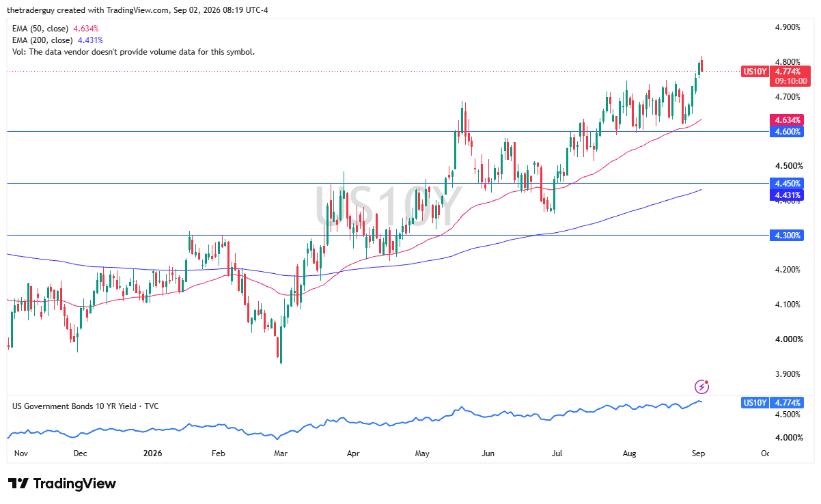Select the EMA (50, close) indicator legend
Screen dimensions: 821x504
click(x=55, y=29)
